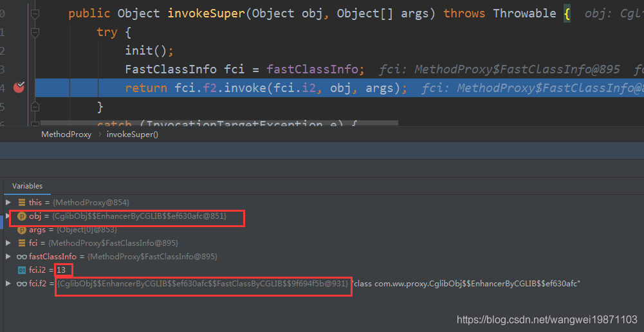This screenshot has height=332, width=644.
Task: Select the fastClassInfo variable row value
Action: pyautogui.click(x=152, y=256)
